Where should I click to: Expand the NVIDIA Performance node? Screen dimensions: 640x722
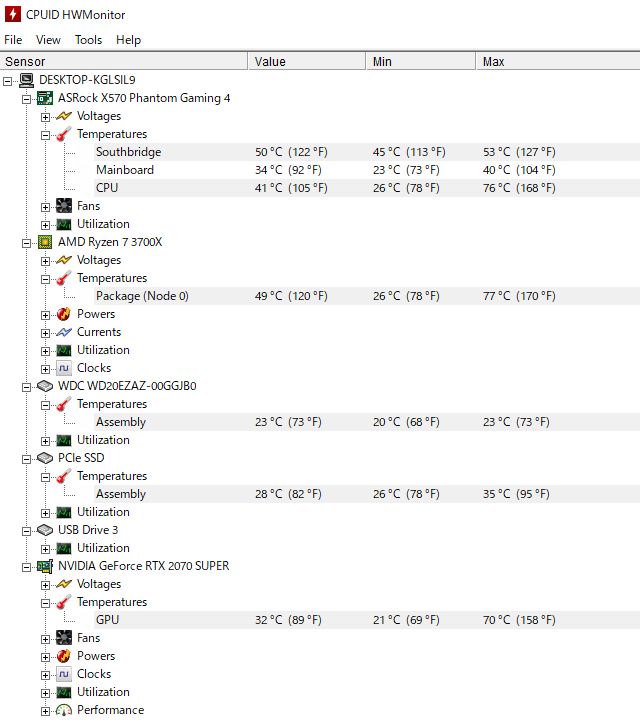point(45,711)
